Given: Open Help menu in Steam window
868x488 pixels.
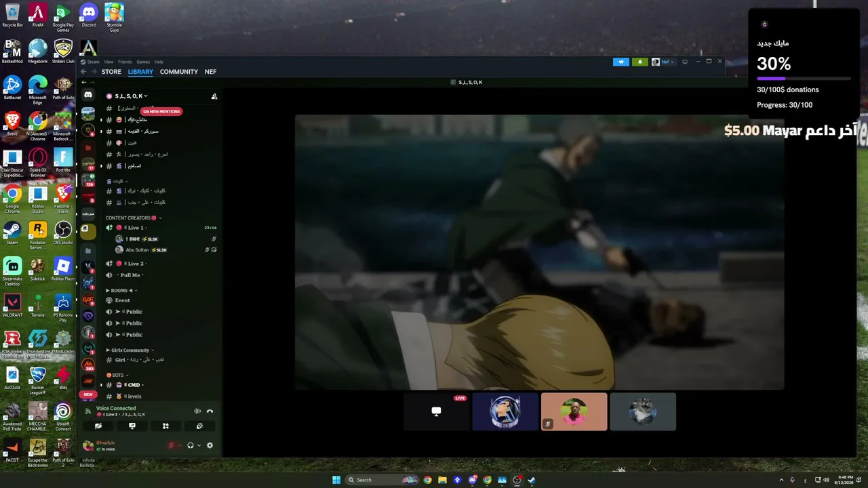Looking at the screenshot, I should [159, 62].
